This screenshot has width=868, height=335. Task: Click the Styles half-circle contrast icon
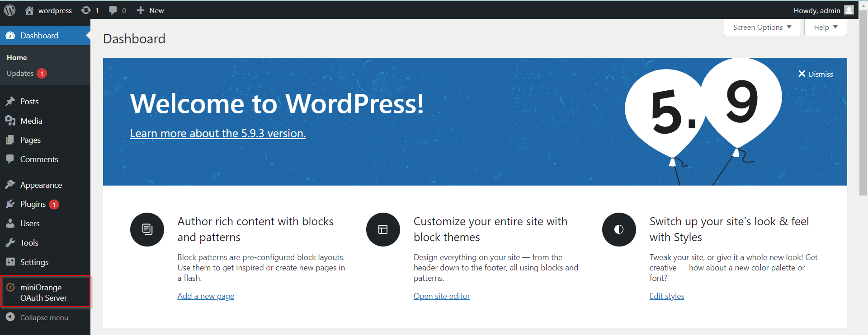coord(619,229)
